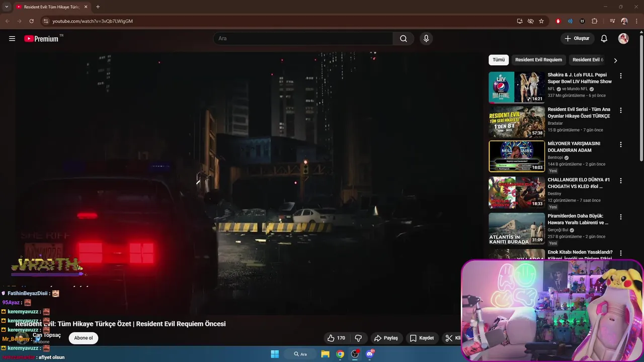This screenshot has width=644, height=362.
Task: Open options for Resident Evil Serisi video
Action: [x=620, y=110]
